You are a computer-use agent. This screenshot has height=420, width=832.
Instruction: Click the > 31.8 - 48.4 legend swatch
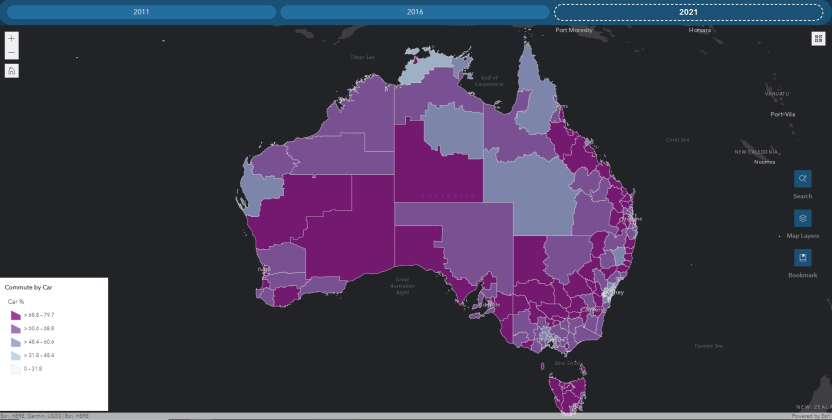point(14,355)
